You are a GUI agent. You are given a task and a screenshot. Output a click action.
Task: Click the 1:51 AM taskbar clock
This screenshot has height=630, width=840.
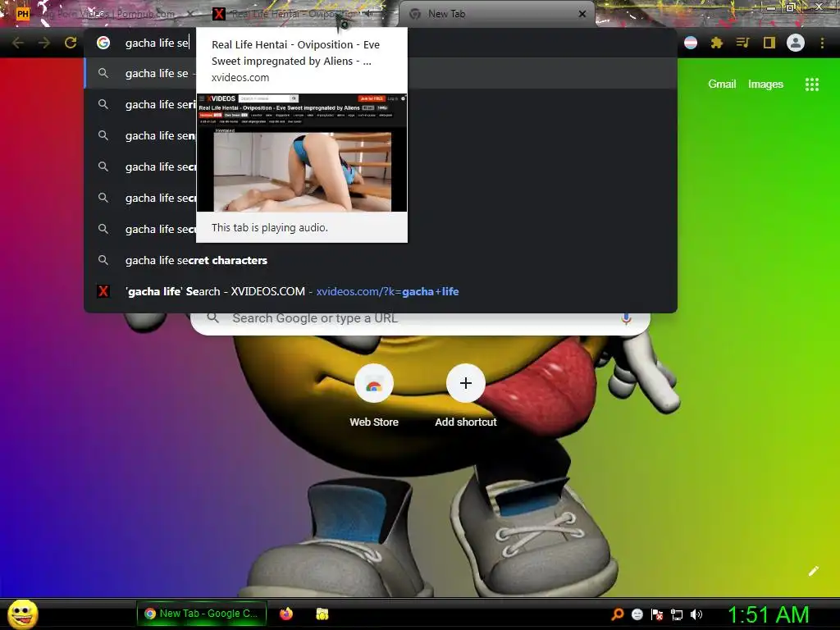point(768,614)
